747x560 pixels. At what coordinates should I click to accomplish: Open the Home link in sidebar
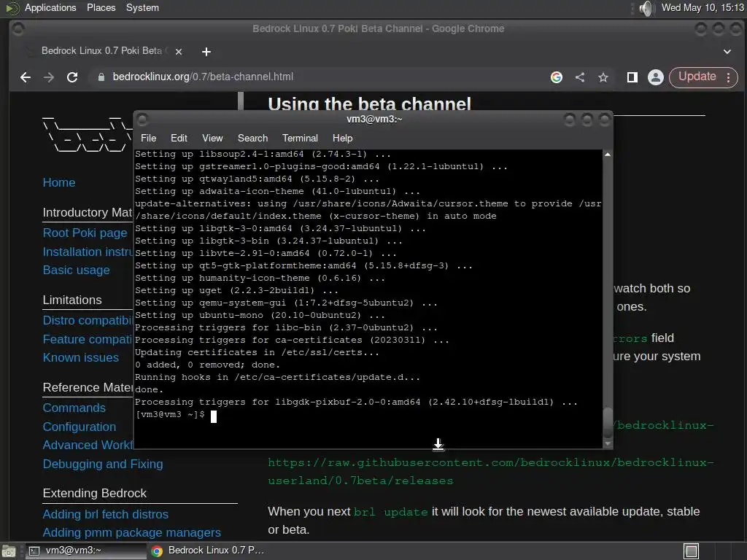[x=59, y=182]
